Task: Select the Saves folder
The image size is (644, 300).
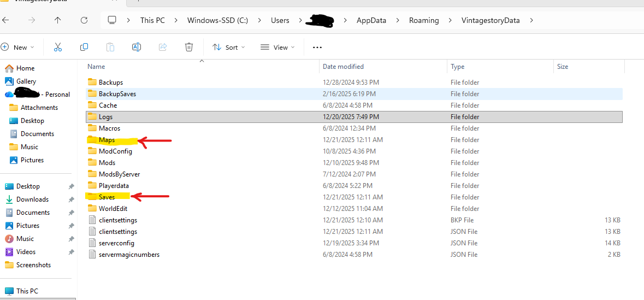Action: pos(107,197)
